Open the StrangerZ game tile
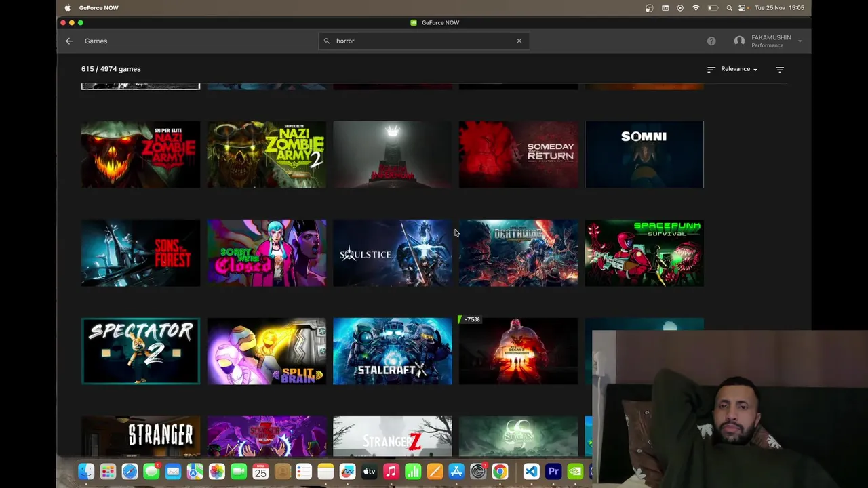 coord(393,436)
